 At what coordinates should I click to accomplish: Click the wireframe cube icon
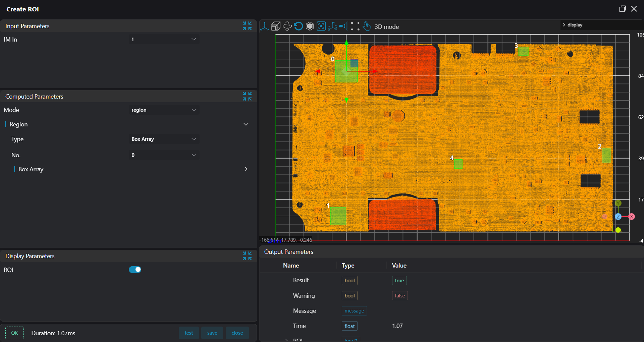(276, 26)
